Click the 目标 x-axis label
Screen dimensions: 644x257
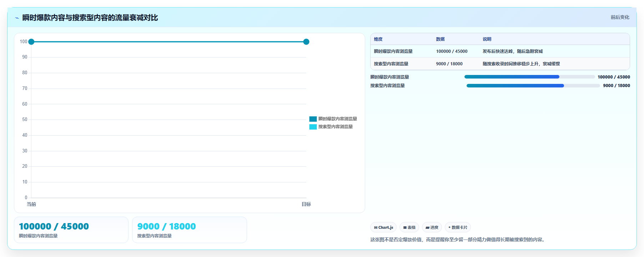coord(306,204)
